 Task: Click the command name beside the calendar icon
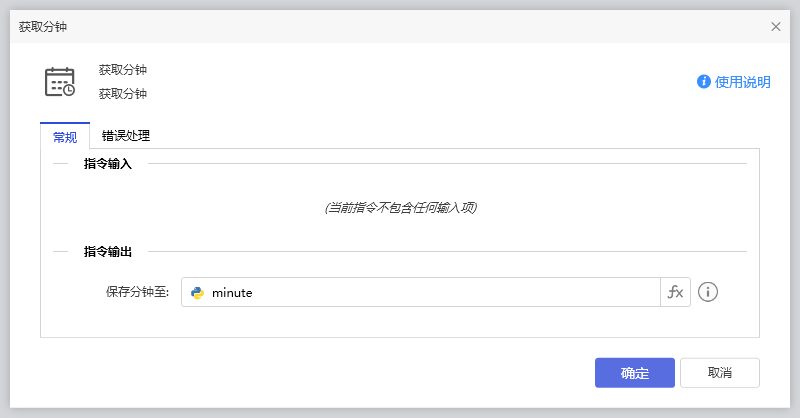pos(123,70)
